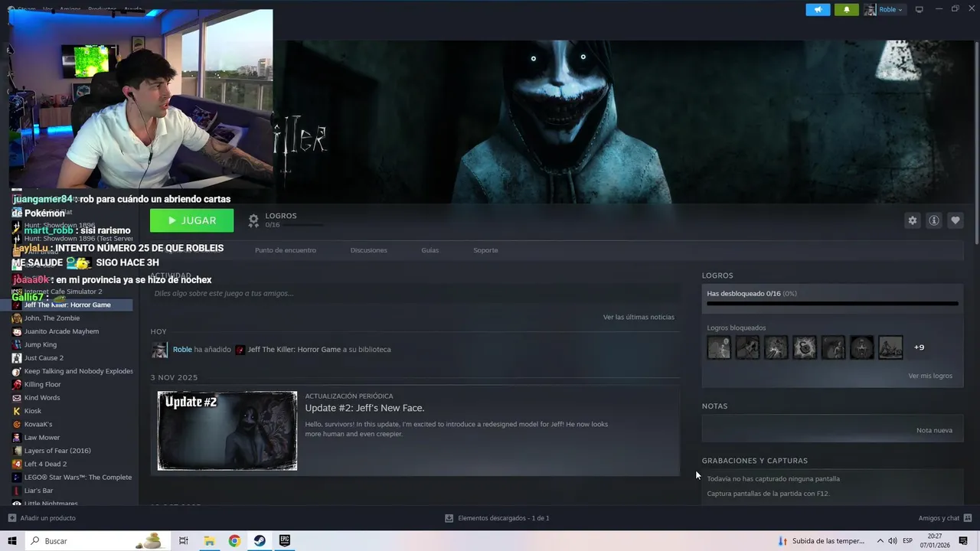Open the Soporte tab
This screenshot has width=980, height=551.
[x=485, y=250]
